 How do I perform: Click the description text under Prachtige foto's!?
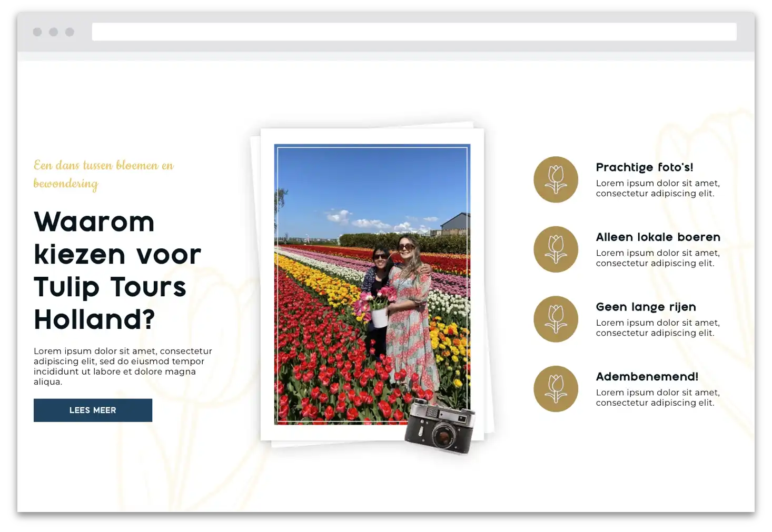pos(657,188)
